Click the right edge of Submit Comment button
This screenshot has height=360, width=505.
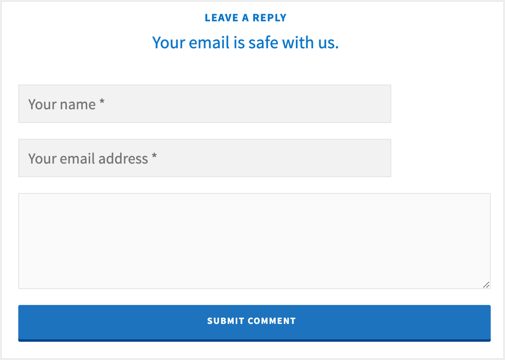pos(484,323)
